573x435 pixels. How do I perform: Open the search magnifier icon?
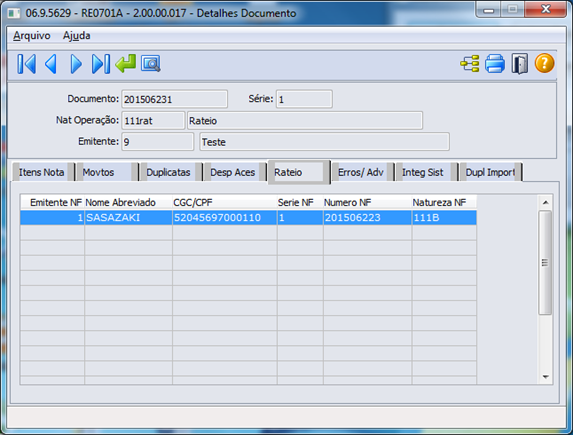point(151,64)
